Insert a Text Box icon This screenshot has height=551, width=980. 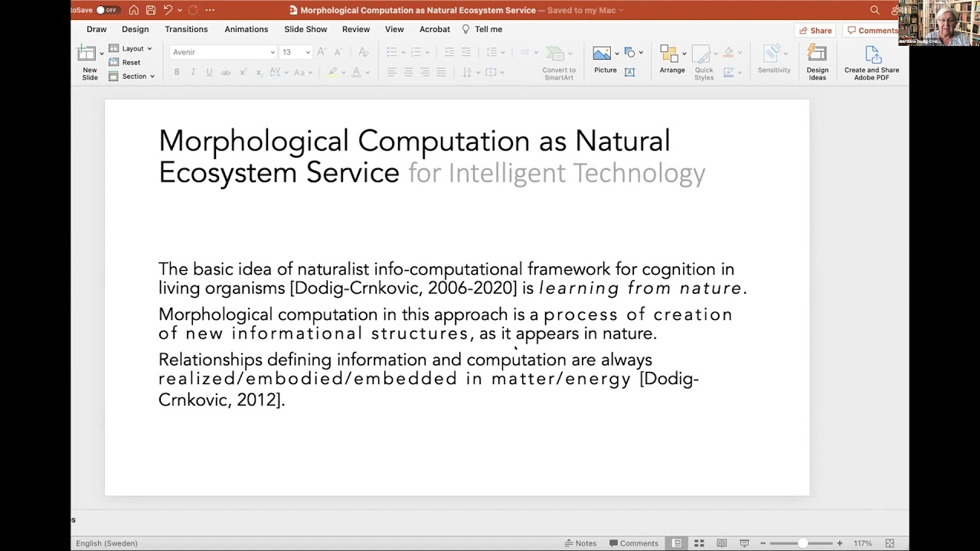(629, 72)
